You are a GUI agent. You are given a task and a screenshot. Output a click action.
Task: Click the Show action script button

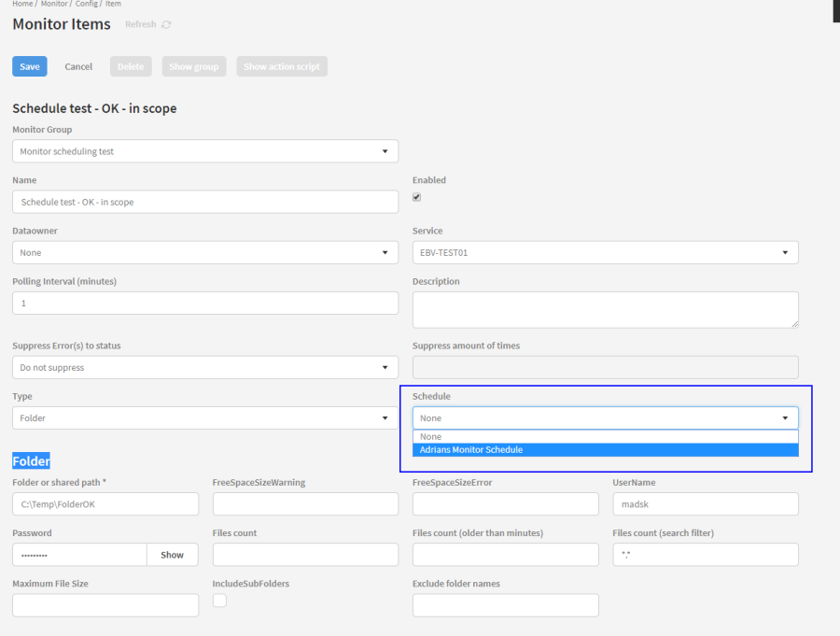pyautogui.click(x=282, y=66)
